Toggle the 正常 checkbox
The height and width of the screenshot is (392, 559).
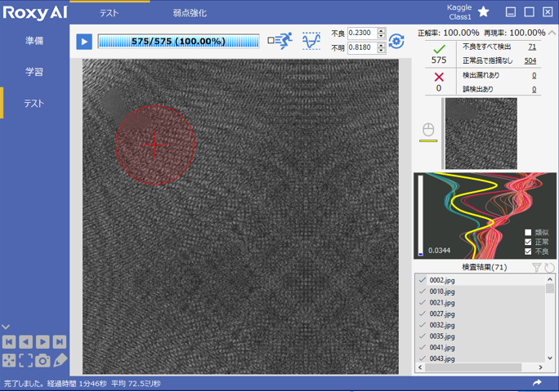pos(528,242)
